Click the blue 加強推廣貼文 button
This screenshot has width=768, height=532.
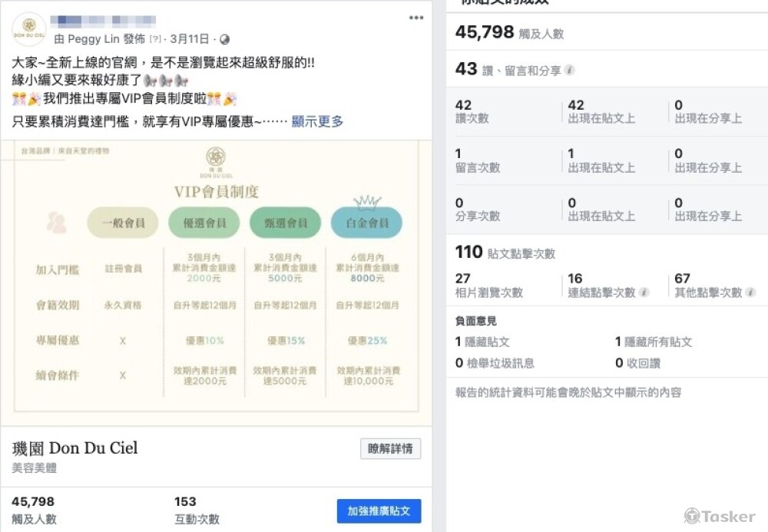point(379,511)
